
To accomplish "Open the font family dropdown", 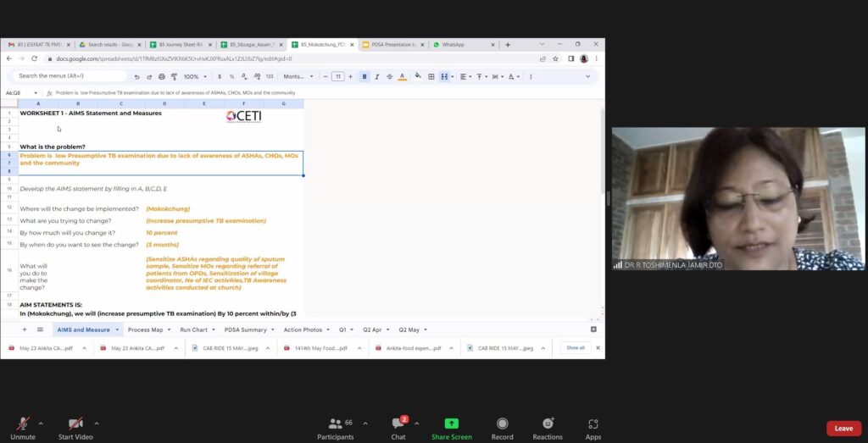I will click(x=298, y=76).
